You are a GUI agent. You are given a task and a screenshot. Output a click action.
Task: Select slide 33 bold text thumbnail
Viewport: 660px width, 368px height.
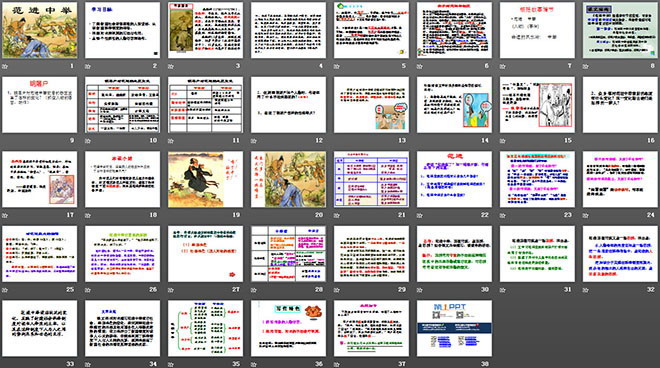40,328
